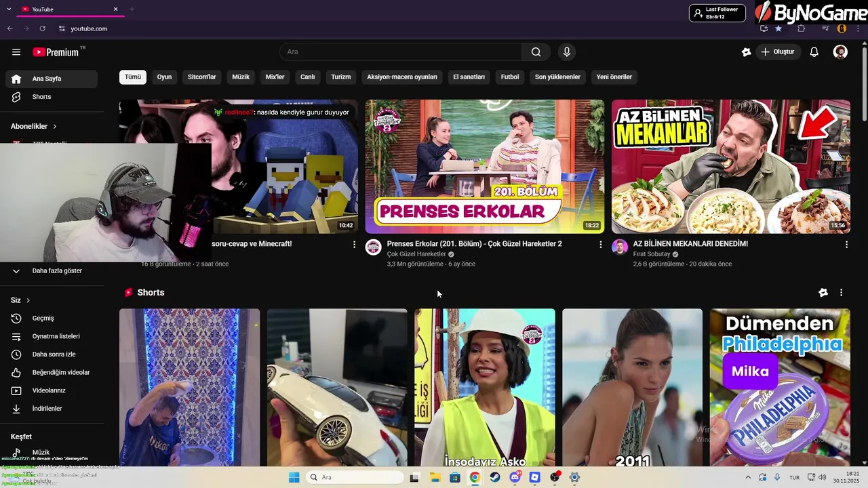Open the account avatar menu
Screen dimensions: 868x488
tap(840, 52)
